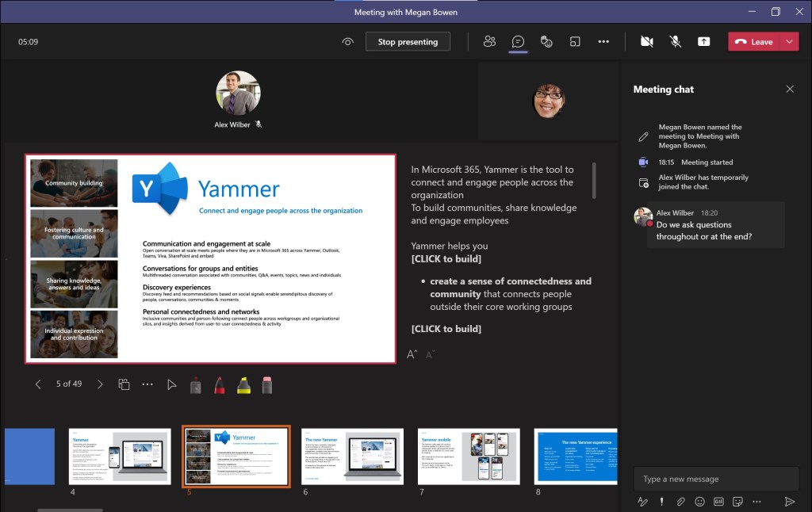Viewport: 812px width, 512px height.
Task: Turn the camera on
Action: click(646, 41)
